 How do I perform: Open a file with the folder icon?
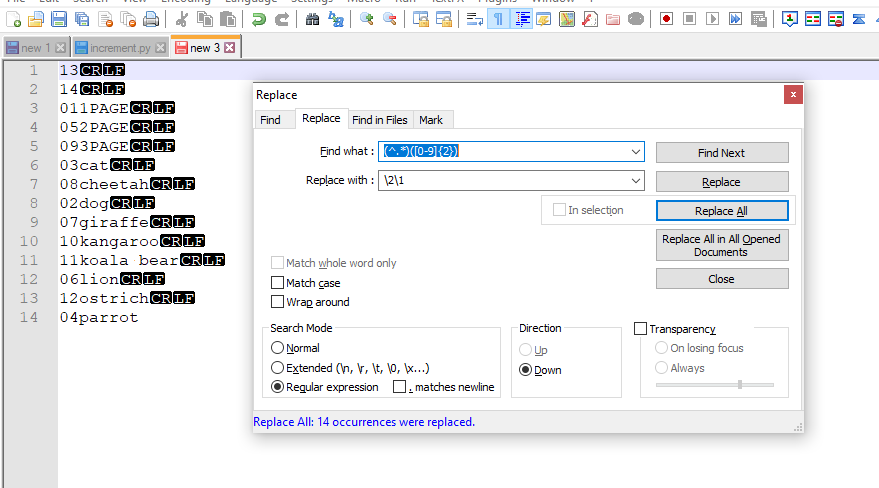click(36, 20)
